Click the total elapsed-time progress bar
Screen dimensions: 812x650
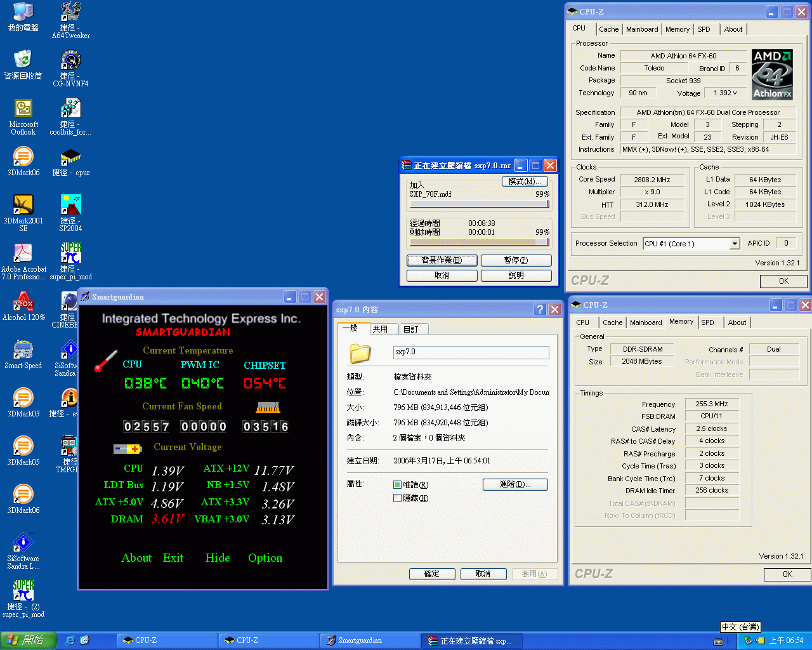[479, 242]
